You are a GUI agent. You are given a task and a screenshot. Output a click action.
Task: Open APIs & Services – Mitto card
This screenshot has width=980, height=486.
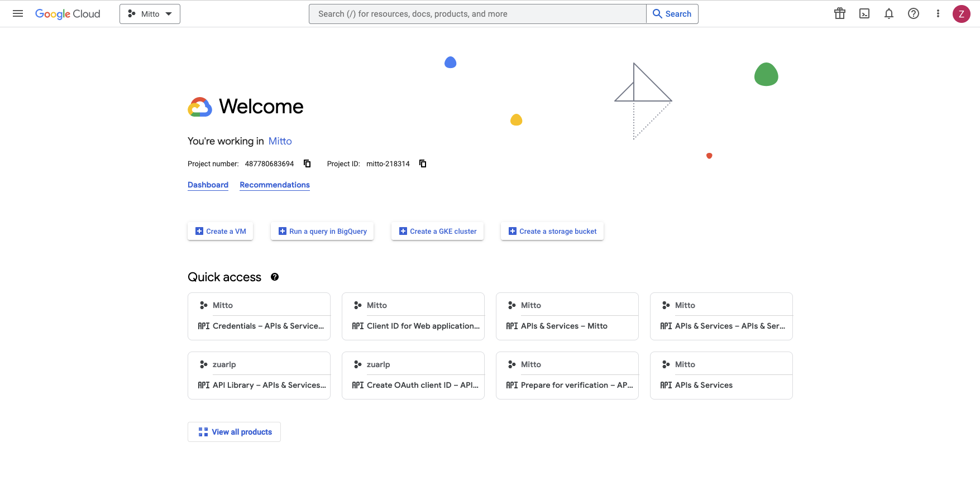point(567,316)
